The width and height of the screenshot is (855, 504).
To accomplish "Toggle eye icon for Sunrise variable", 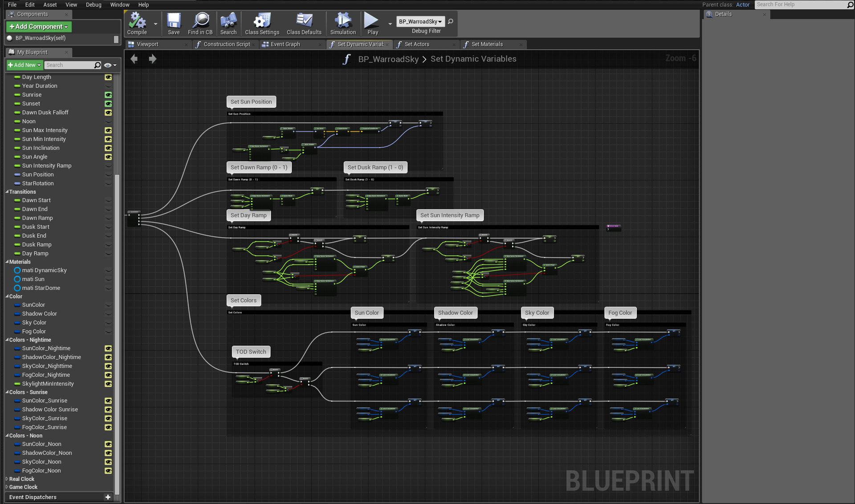I will click(108, 95).
